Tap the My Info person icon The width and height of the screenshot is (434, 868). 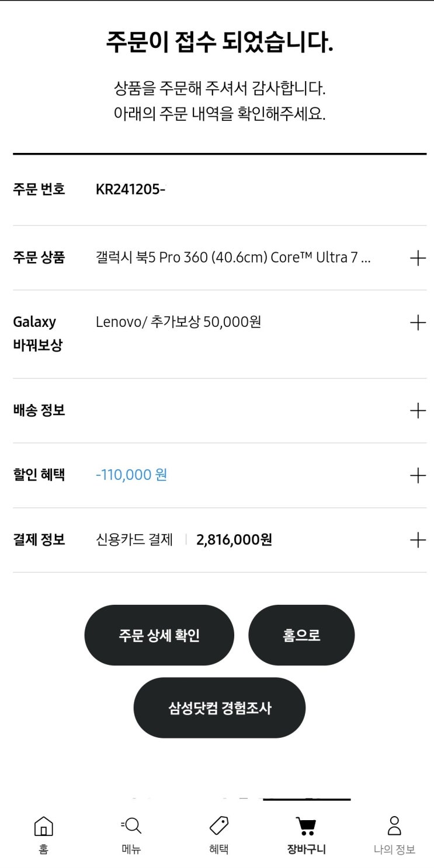[394, 826]
